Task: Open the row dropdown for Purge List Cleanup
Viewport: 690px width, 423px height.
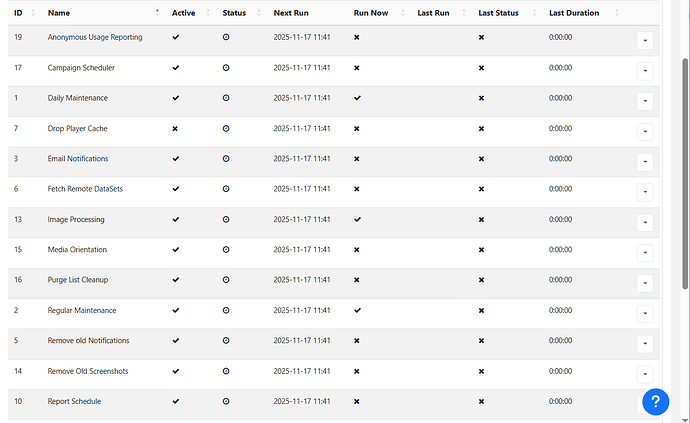Action: click(644, 283)
